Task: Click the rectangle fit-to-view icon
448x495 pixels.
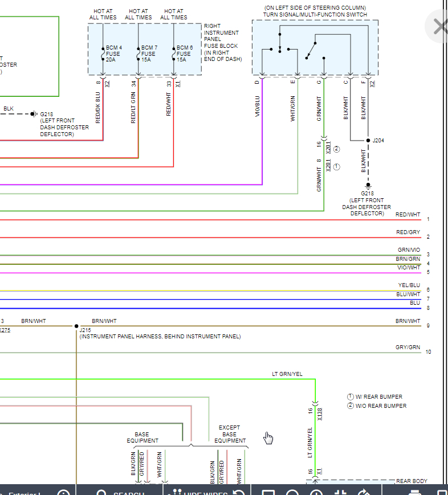Action: coord(268,491)
